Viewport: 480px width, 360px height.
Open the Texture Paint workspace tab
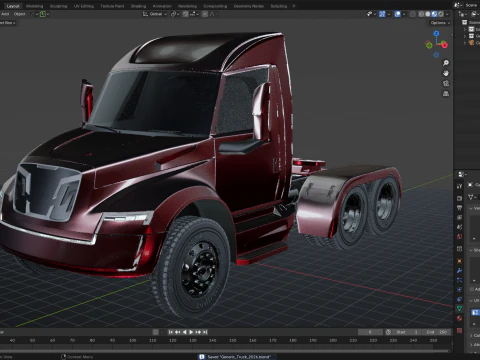[x=112, y=6]
